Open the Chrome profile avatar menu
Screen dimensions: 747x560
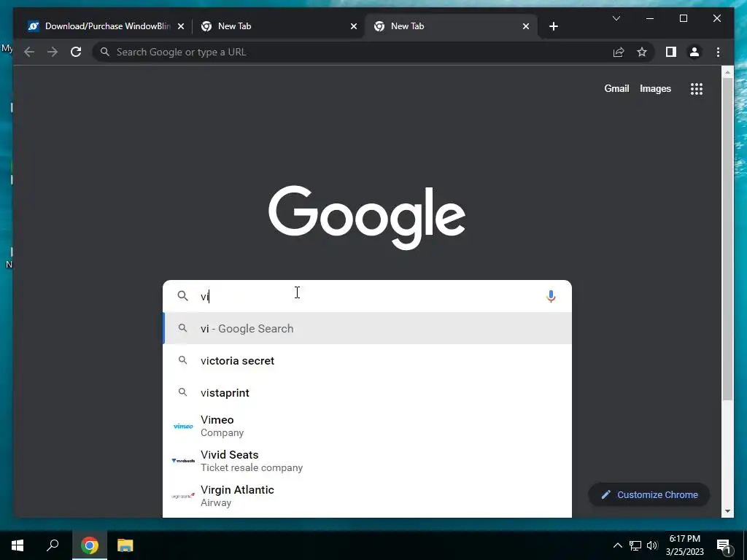coord(694,52)
